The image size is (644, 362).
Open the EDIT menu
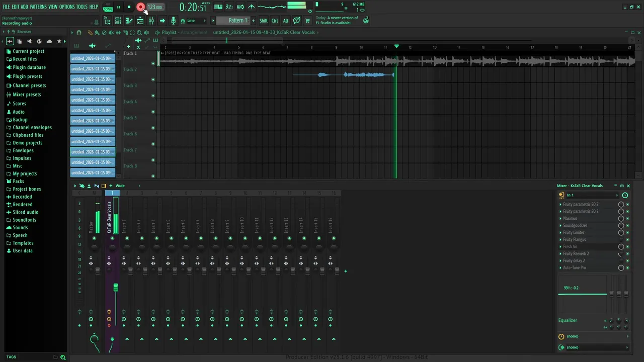(15, 7)
